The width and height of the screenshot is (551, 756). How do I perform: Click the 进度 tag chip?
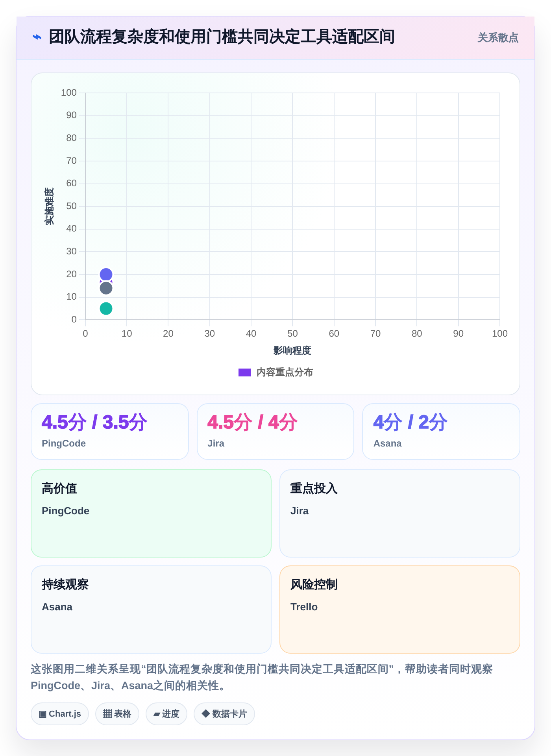166,714
